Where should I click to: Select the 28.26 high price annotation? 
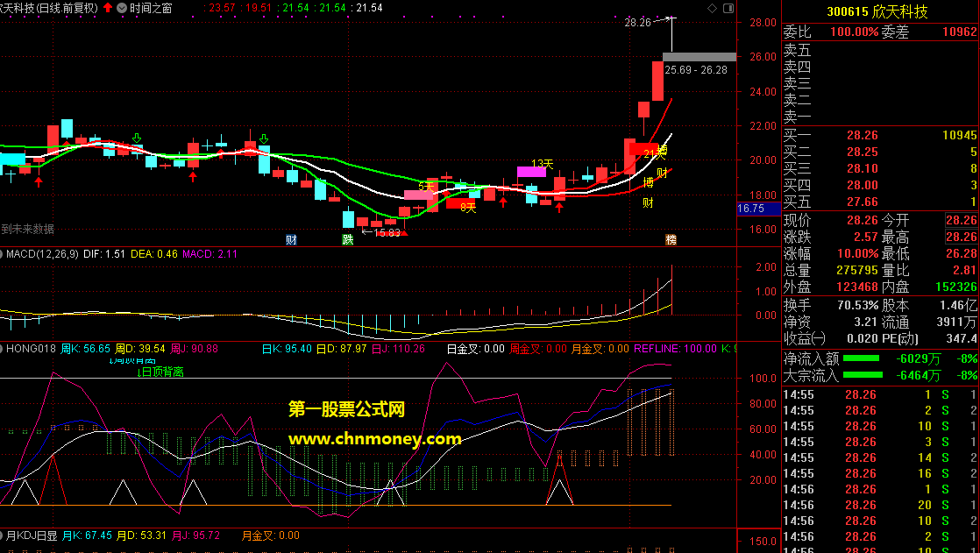637,23
